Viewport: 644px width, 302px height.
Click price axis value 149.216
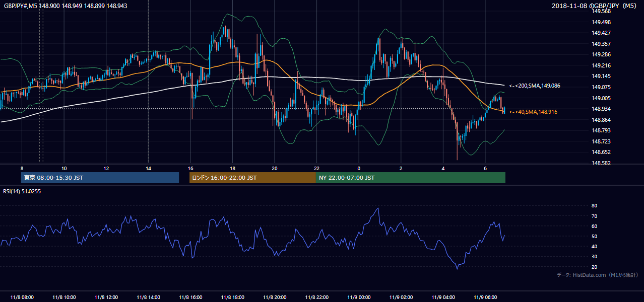click(x=602, y=65)
